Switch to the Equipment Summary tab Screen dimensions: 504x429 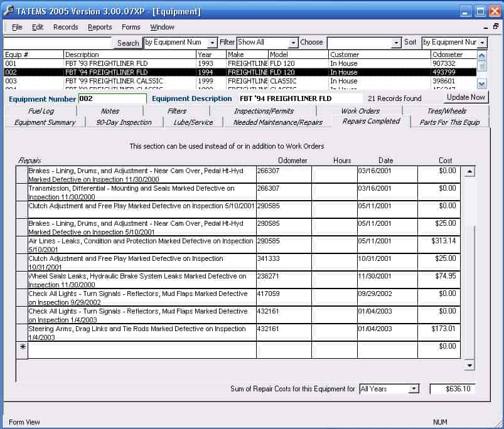(45, 122)
